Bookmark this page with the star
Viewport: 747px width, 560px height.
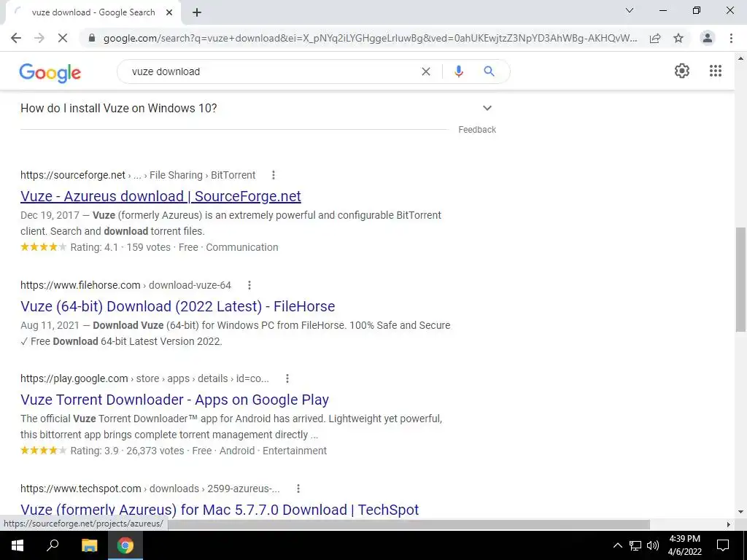tap(678, 38)
